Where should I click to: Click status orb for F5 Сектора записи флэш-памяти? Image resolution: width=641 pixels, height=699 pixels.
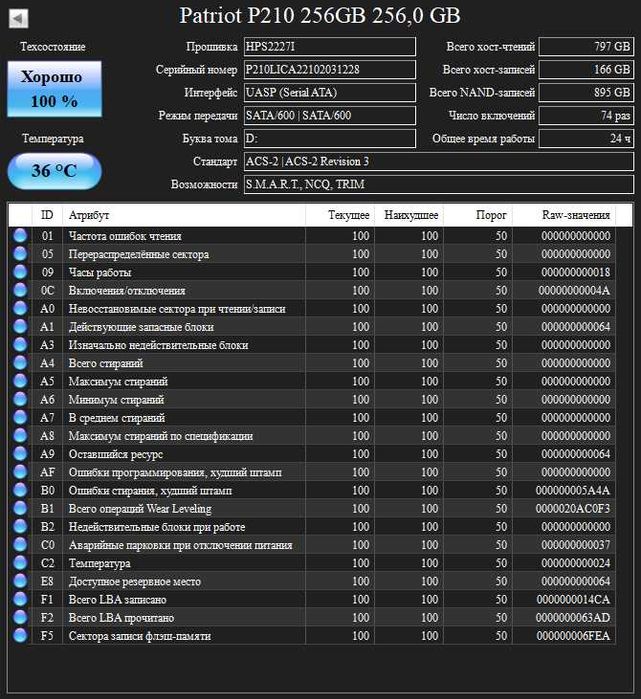[x=20, y=635]
